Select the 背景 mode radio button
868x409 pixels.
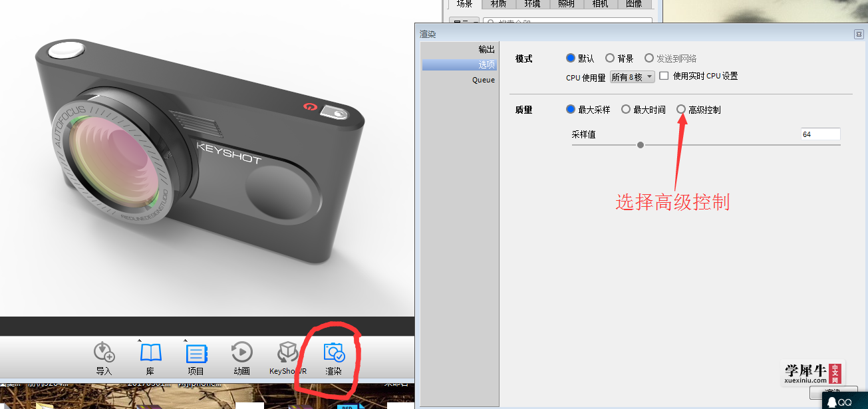tap(610, 59)
